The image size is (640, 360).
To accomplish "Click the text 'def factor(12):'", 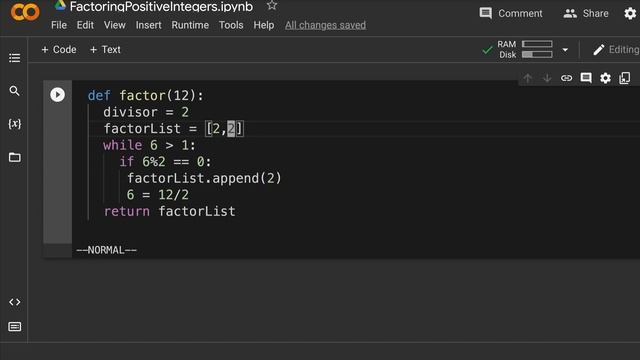I will [x=145, y=96].
